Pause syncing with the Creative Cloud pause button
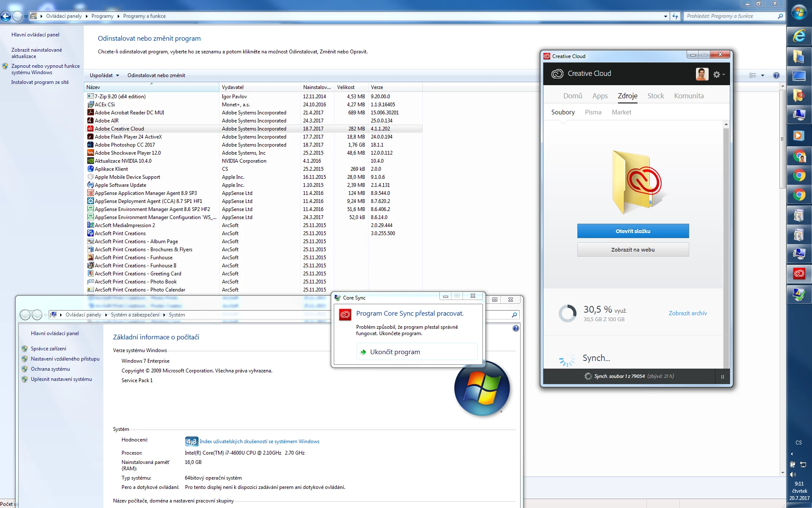The height and width of the screenshot is (508, 812). pyautogui.click(x=722, y=377)
